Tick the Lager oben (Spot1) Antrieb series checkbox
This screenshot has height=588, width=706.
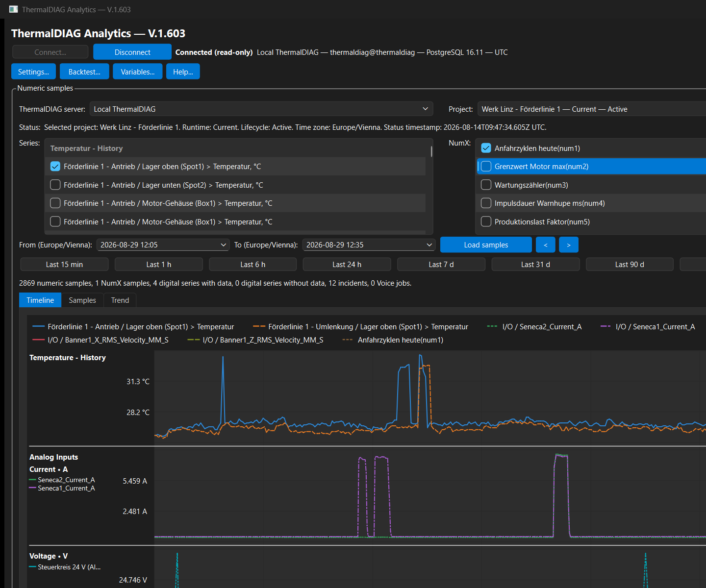(55, 167)
